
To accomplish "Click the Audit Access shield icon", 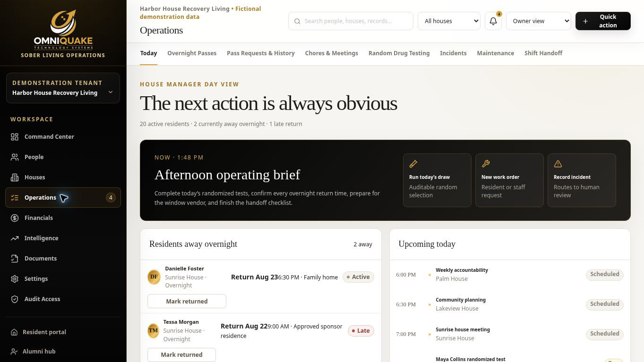I will pos(15,299).
